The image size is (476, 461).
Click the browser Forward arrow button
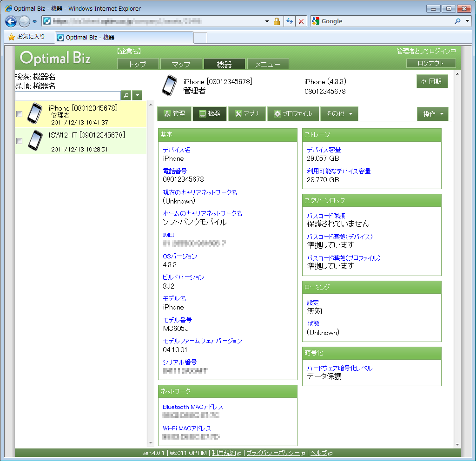point(24,21)
